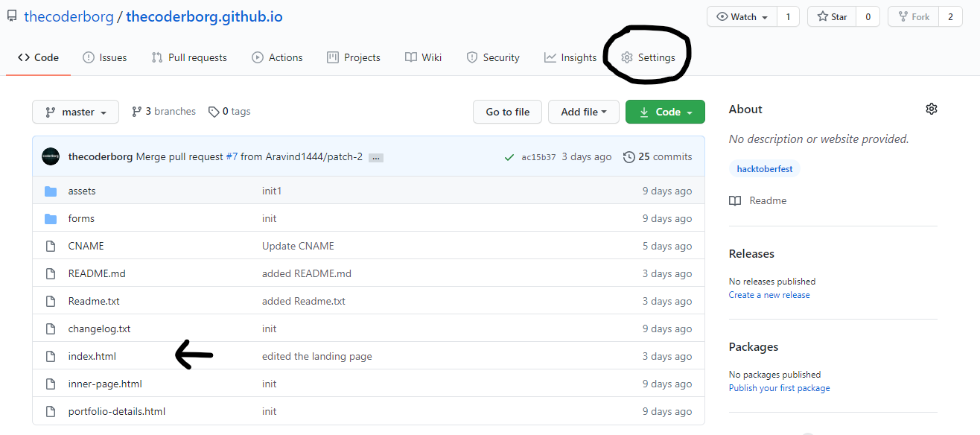Open the Readme link in About
This screenshot has width=980, height=435.
pyautogui.click(x=758, y=200)
